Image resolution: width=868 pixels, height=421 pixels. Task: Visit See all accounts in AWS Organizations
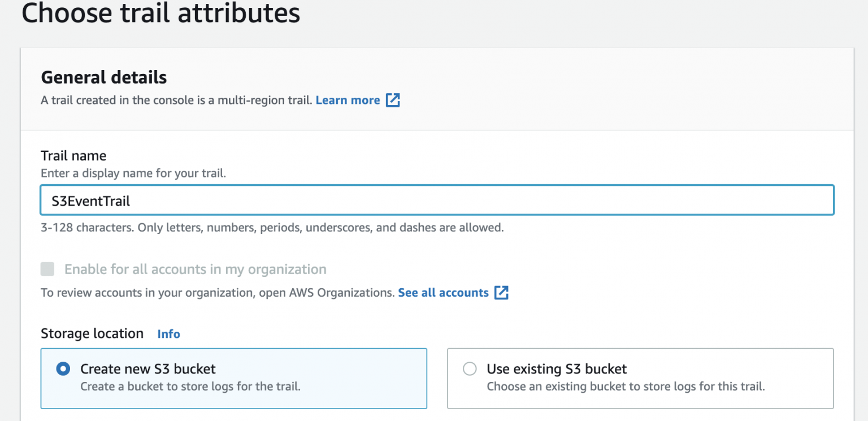442,293
